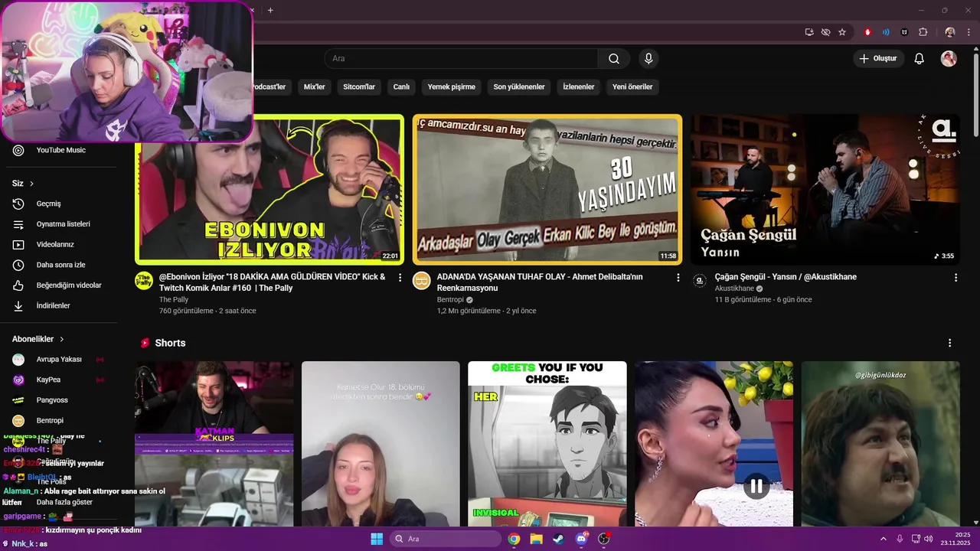Open the Shorts section three-dot menu

[x=949, y=343]
